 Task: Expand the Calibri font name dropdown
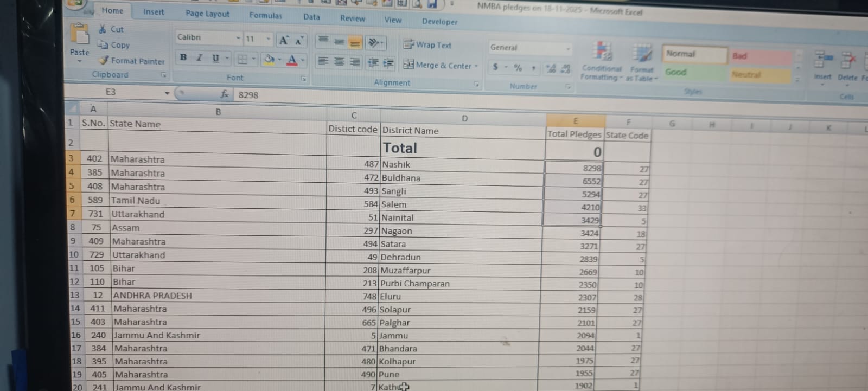(x=238, y=38)
